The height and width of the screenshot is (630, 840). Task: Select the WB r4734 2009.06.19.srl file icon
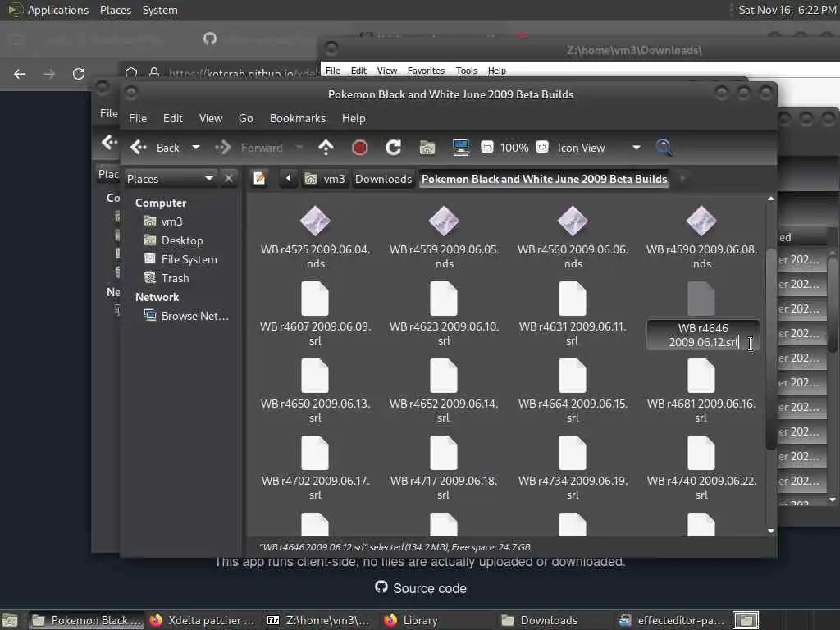coord(573,453)
